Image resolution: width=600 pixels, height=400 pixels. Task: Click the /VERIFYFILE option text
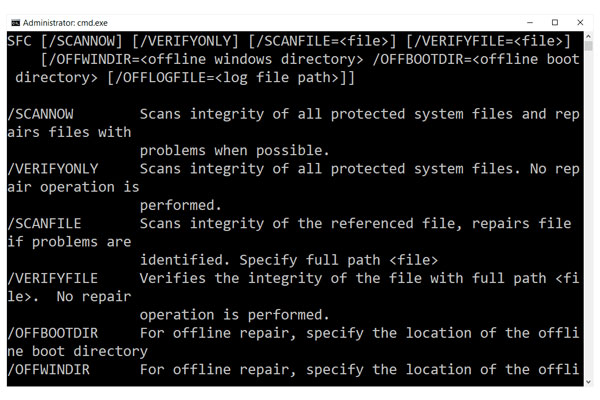(x=53, y=278)
